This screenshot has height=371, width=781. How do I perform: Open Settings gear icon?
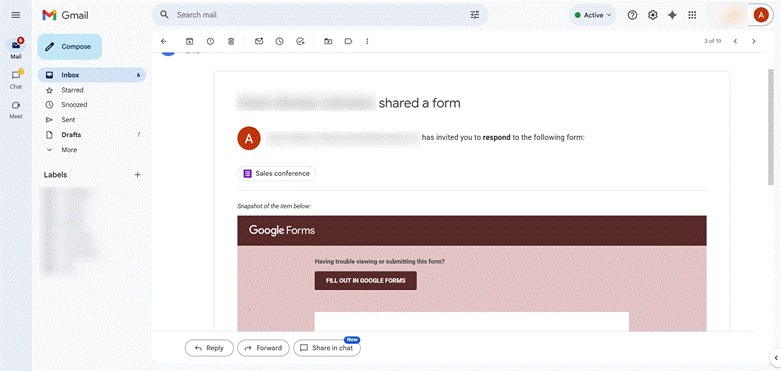click(652, 15)
